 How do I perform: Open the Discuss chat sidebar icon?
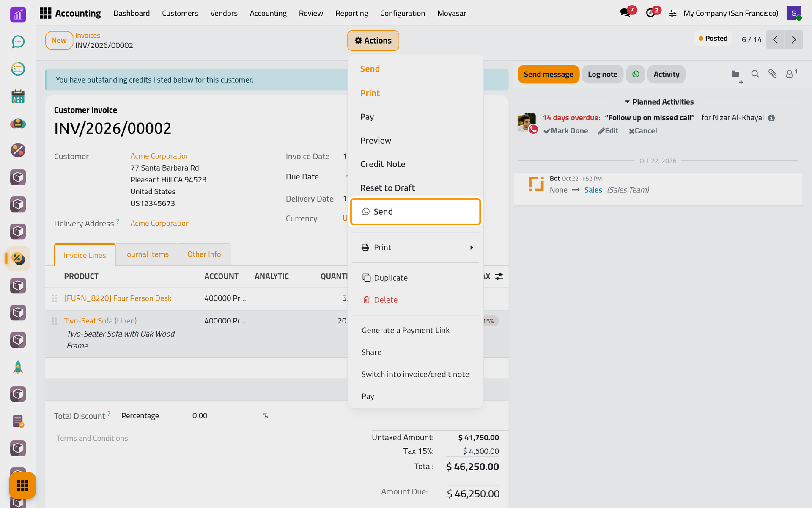(18, 41)
